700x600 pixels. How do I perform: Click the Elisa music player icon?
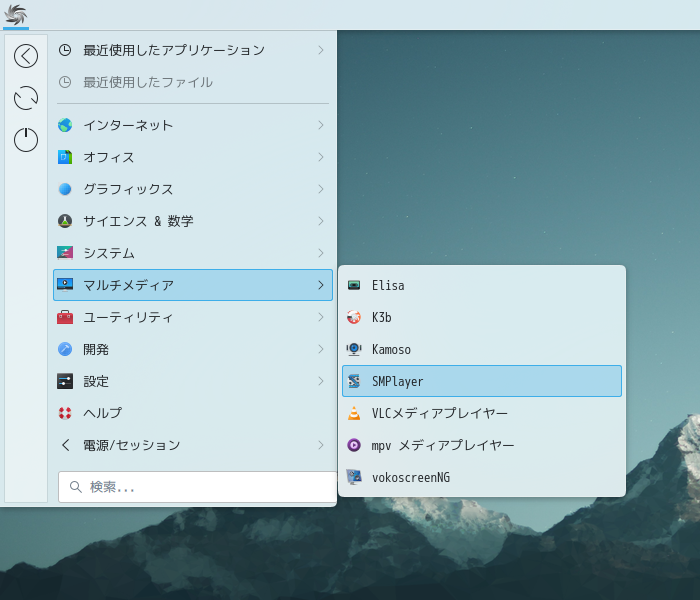pos(354,285)
